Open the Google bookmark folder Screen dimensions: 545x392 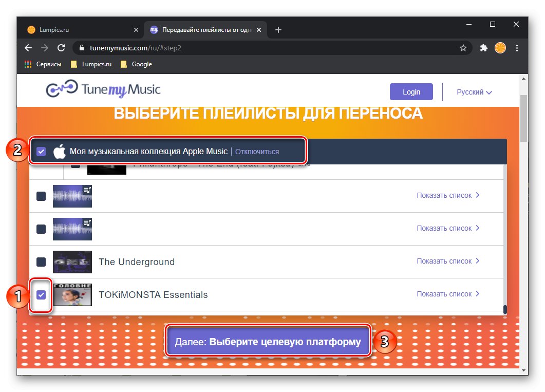click(x=136, y=64)
